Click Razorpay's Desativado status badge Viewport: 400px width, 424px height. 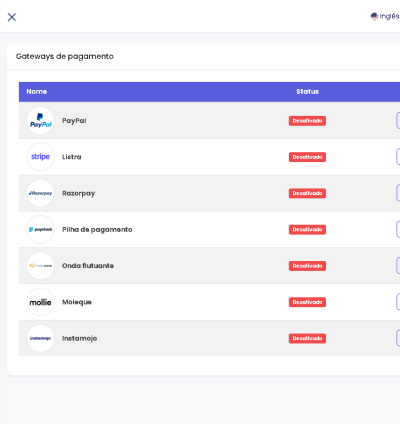click(307, 193)
